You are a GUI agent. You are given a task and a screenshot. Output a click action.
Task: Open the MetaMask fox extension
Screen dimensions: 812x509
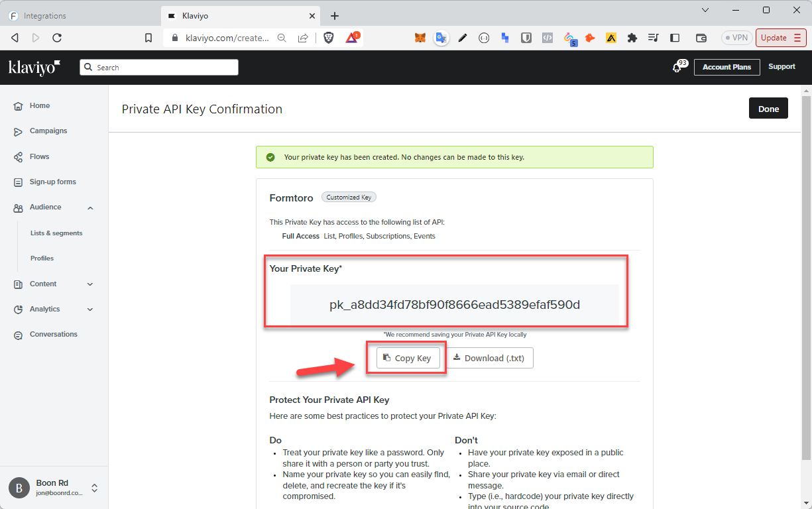(420, 38)
